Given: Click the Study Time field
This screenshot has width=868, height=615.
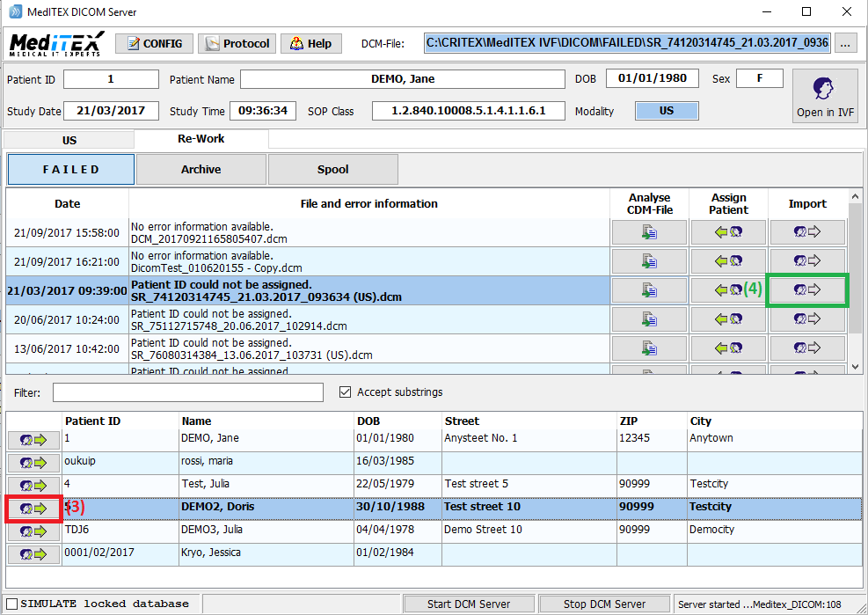Looking at the screenshot, I should [263, 111].
